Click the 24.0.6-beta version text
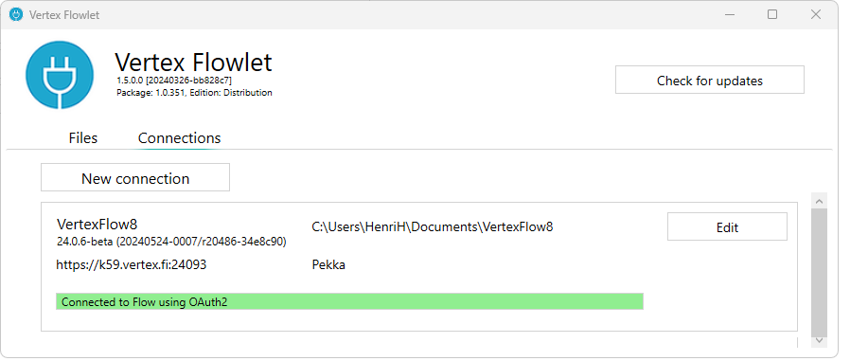This screenshot has height=361, width=868. (171, 242)
